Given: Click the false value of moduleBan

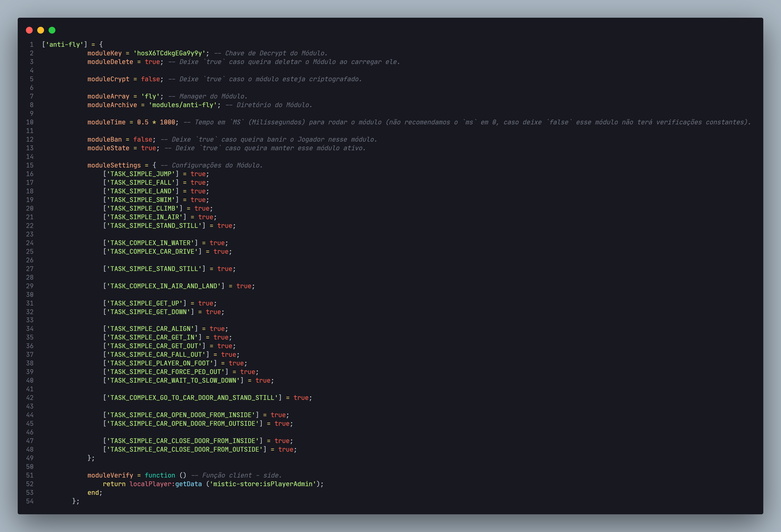Looking at the screenshot, I should (x=143, y=139).
